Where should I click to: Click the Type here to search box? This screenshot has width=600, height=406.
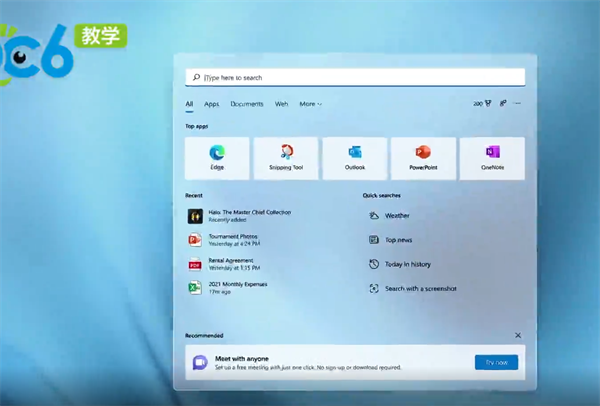click(x=355, y=77)
